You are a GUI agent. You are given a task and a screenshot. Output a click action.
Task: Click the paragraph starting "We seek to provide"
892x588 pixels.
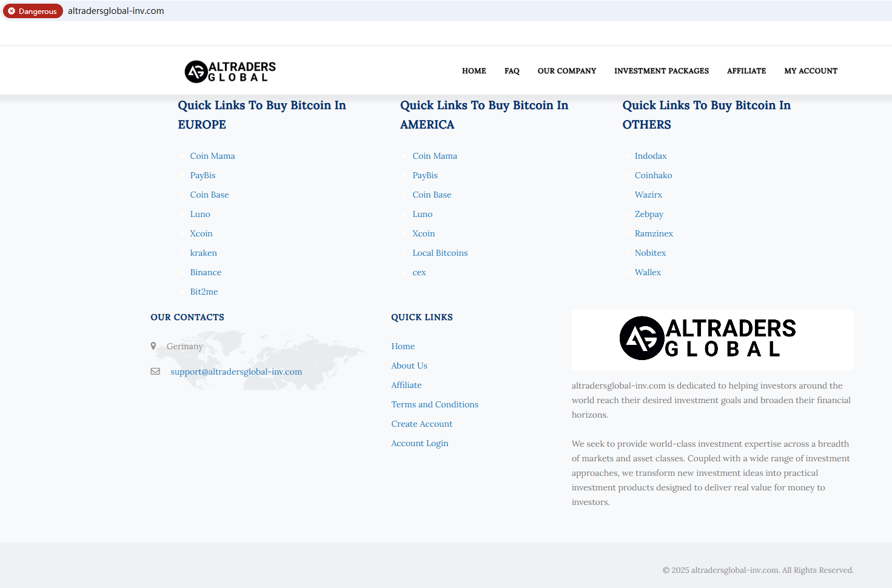(711, 473)
